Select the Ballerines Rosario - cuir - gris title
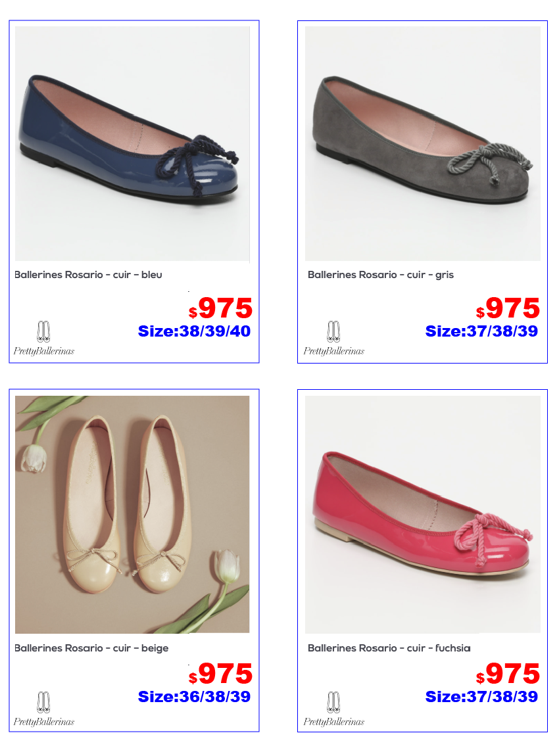This screenshot has width=559, height=756. [381, 275]
